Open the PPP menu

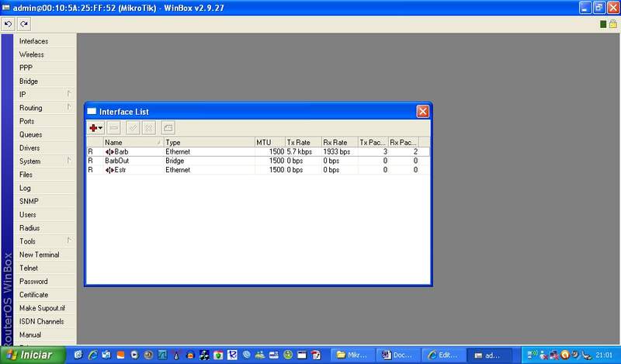point(26,68)
